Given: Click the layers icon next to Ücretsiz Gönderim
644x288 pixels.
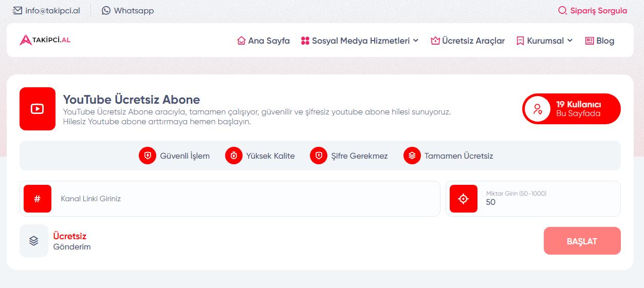Looking at the screenshot, I should [34, 241].
